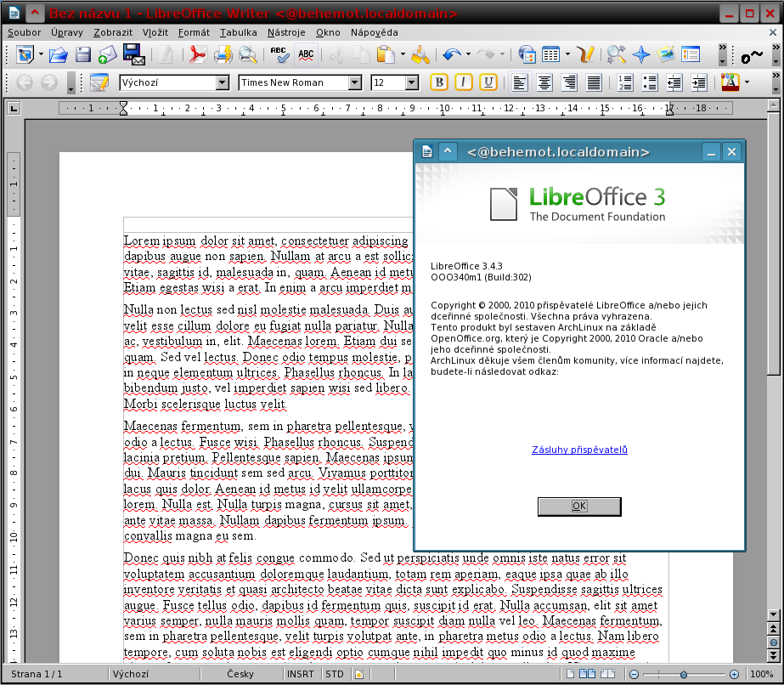Image resolution: width=784 pixels, height=685 pixels.
Task: Run the spelling and grammar check
Action: click(279, 54)
